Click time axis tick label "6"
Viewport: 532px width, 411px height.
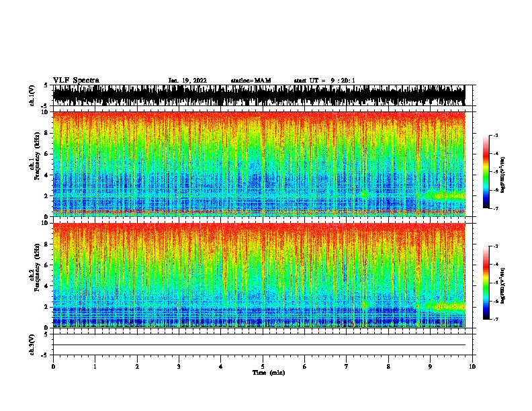click(305, 367)
